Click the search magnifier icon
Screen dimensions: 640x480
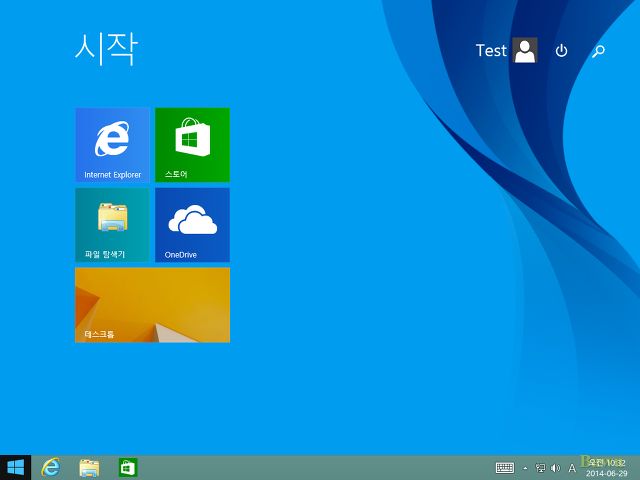click(x=598, y=51)
